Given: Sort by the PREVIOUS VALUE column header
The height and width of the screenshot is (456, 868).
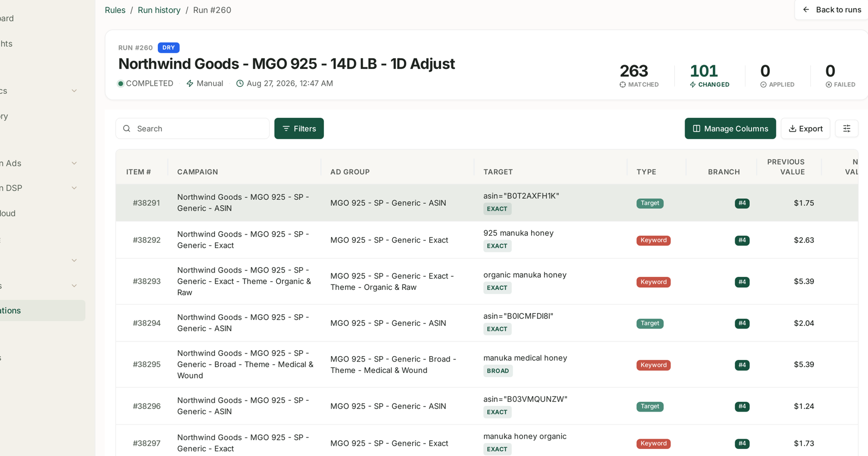Looking at the screenshot, I should coord(786,167).
